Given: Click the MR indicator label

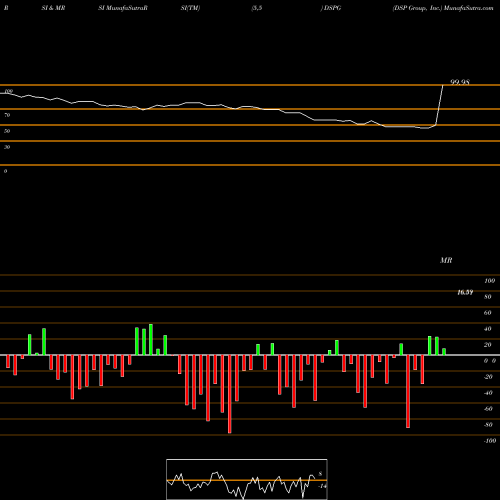Looking at the screenshot, I should 446,260.
